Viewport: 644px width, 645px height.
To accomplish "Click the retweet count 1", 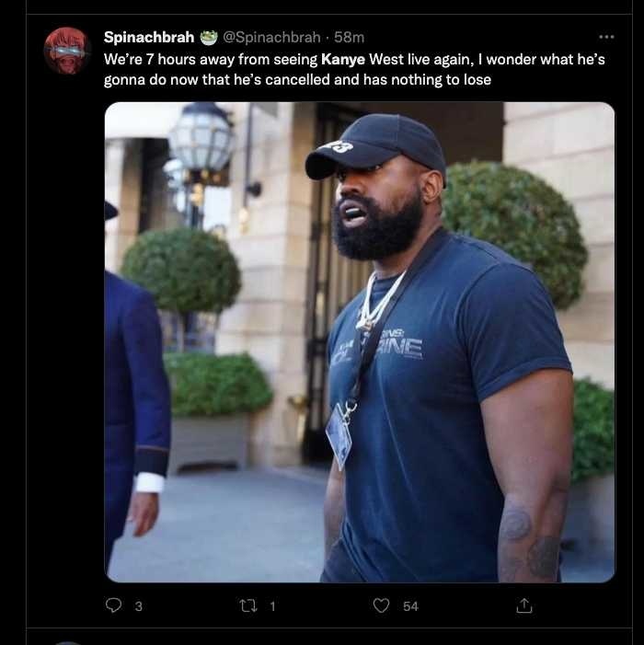I will point(272,606).
